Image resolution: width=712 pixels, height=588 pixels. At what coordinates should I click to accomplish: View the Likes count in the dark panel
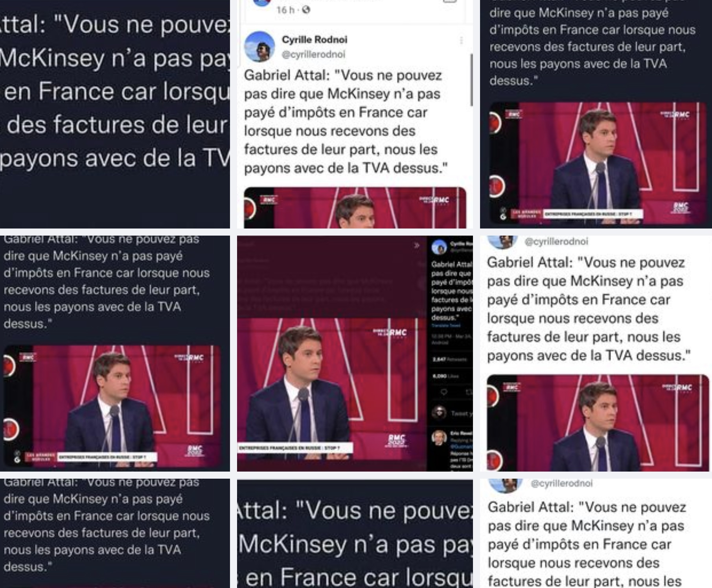click(445, 376)
